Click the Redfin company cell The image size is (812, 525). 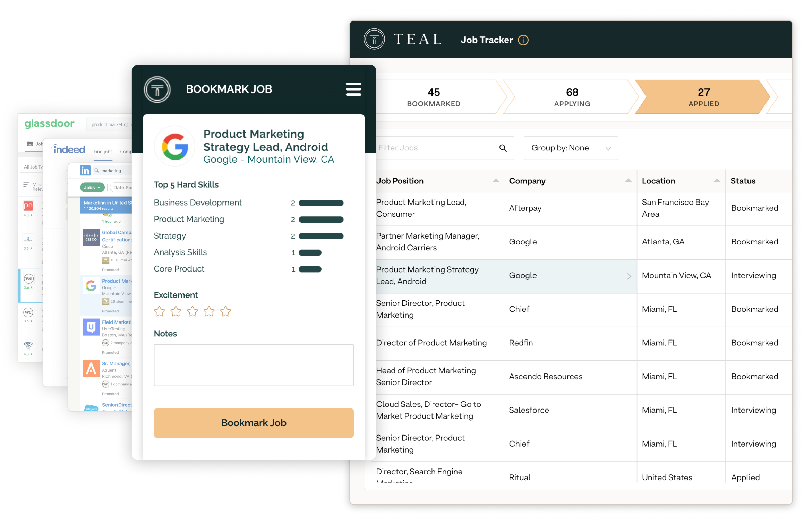pos(521,343)
